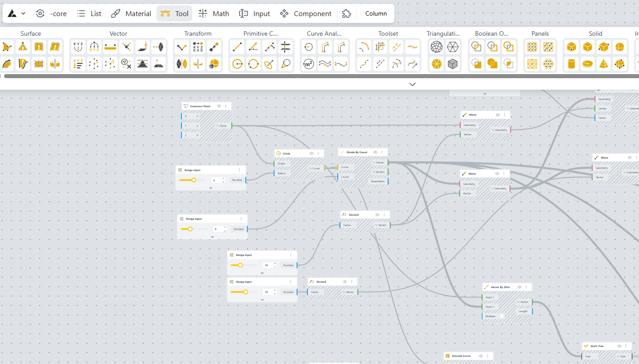Switch to the List tab
This screenshot has width=639, height=364.
(89, 13)
